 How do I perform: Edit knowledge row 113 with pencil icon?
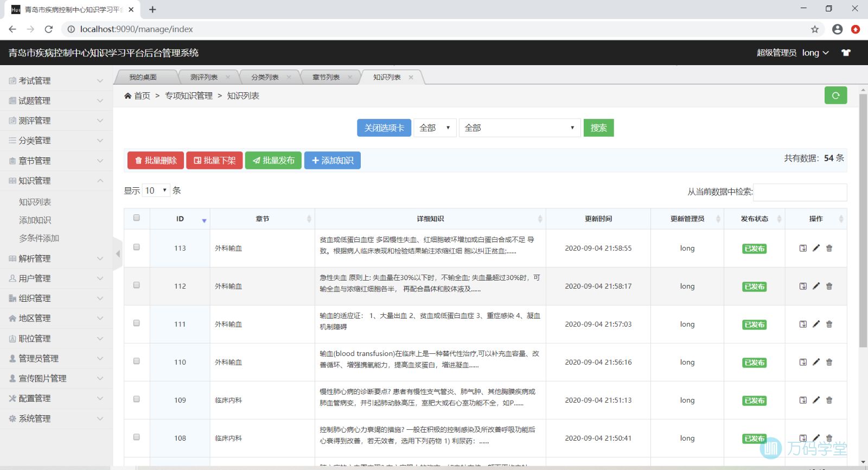pos(816,248)
